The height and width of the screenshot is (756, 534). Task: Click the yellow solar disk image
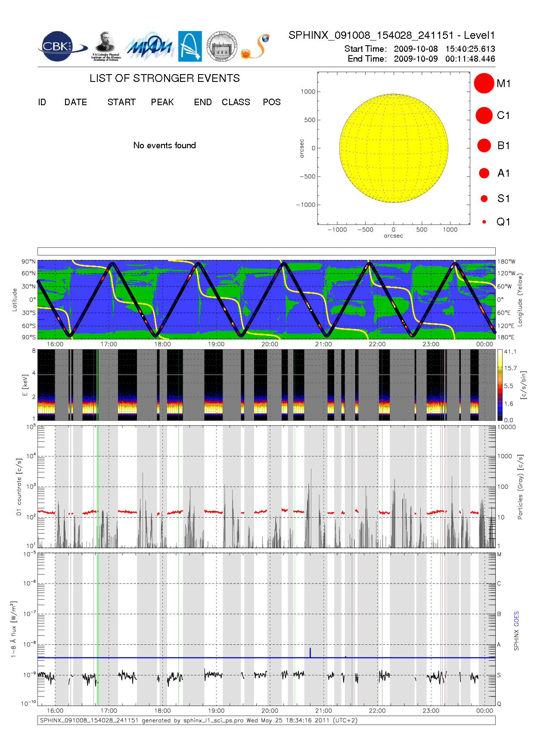tap(394, 148)
